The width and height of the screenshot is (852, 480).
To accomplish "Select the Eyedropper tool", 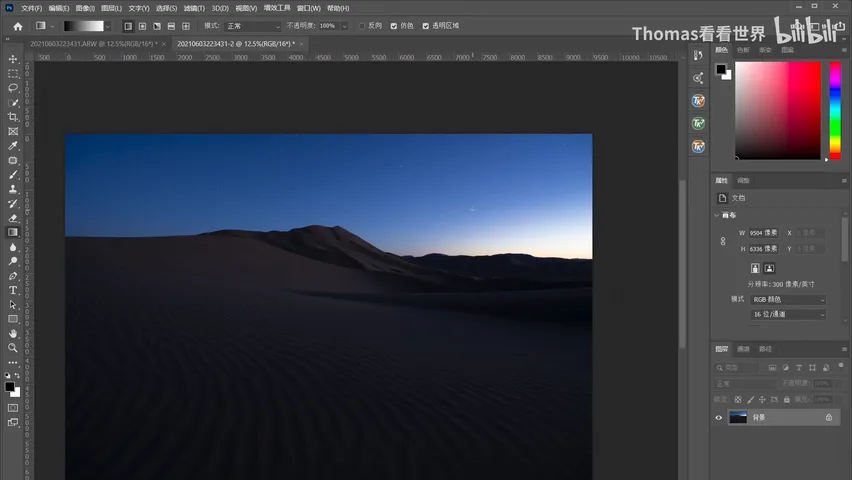I will tap(13, 146).
